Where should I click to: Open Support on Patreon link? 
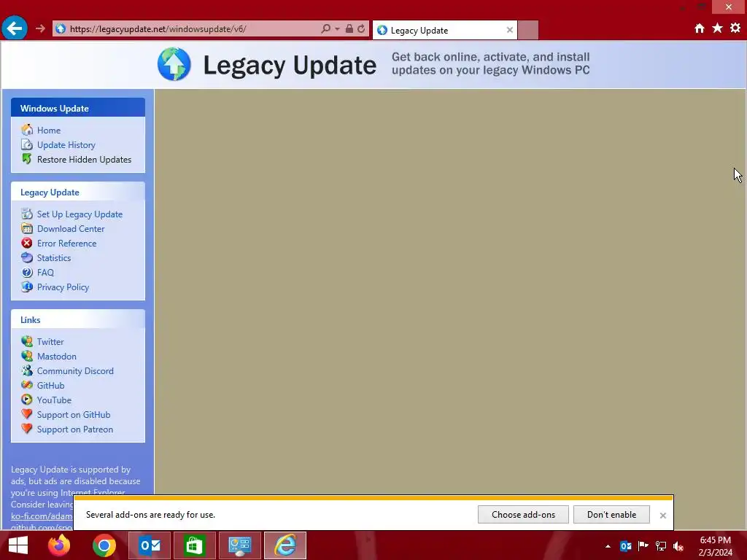(75, 429)
